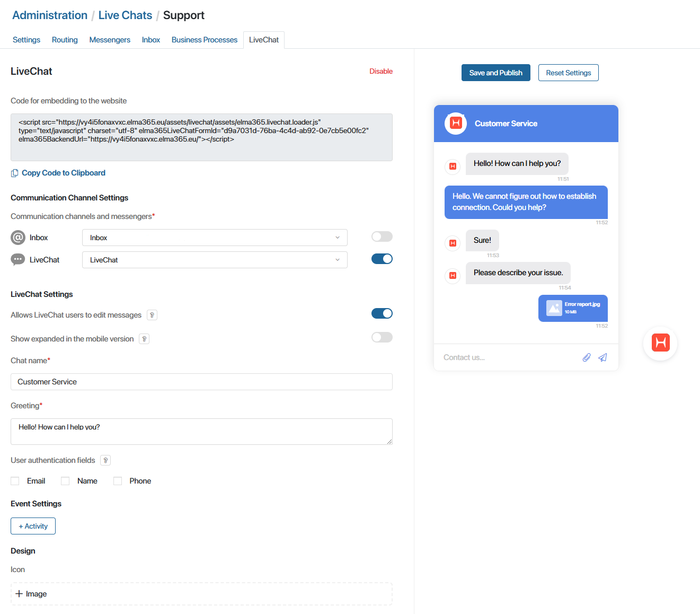Toggle the LiveChat channel switch
700x614 pixels.
(x=382, y=259)
